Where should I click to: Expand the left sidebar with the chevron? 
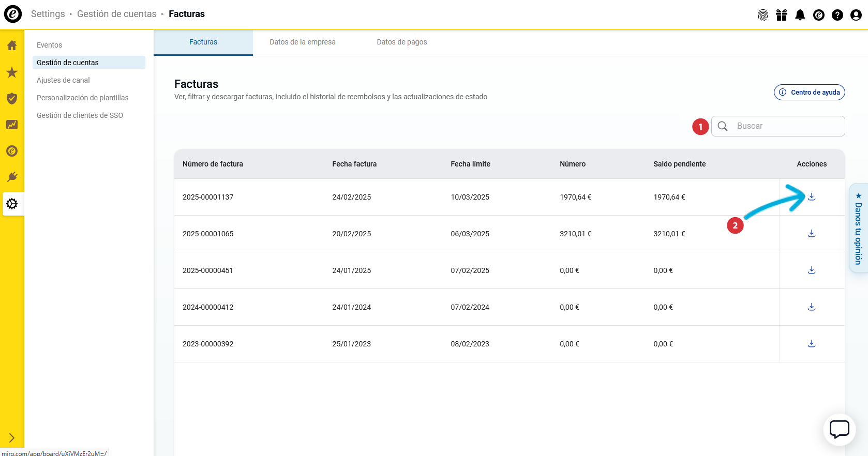(12, 438)
